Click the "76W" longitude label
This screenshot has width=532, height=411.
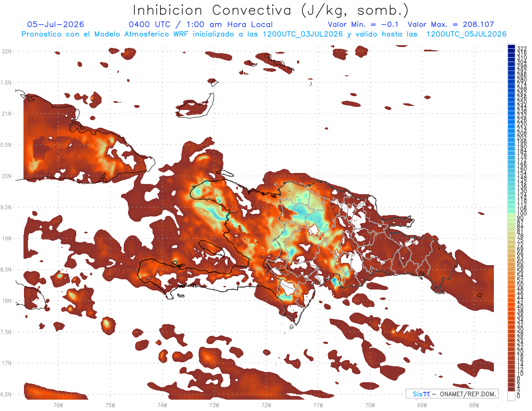tap(58, 405)
